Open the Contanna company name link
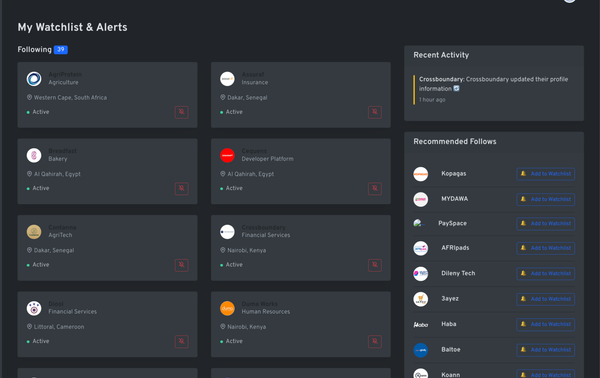This screenshot has width=600, height=378. [x=62, y=227]
